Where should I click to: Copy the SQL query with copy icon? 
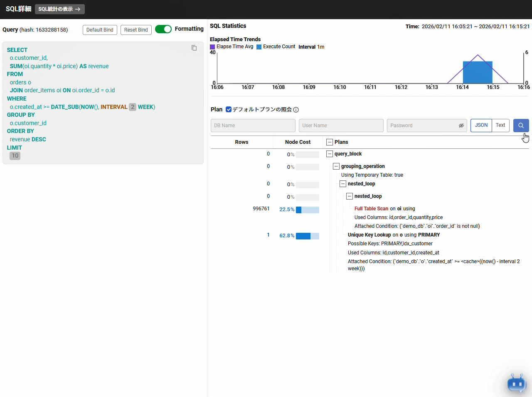tap(194, 48)
